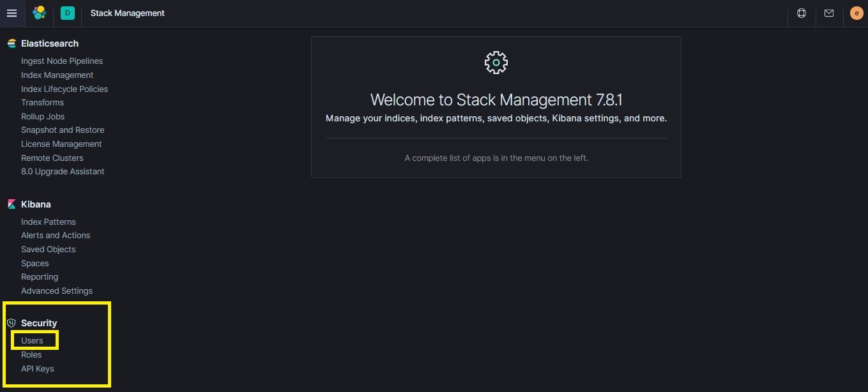This screenshot has height=392, width=868.
Task: Open API Keys under Security
Action: [38, 368]
